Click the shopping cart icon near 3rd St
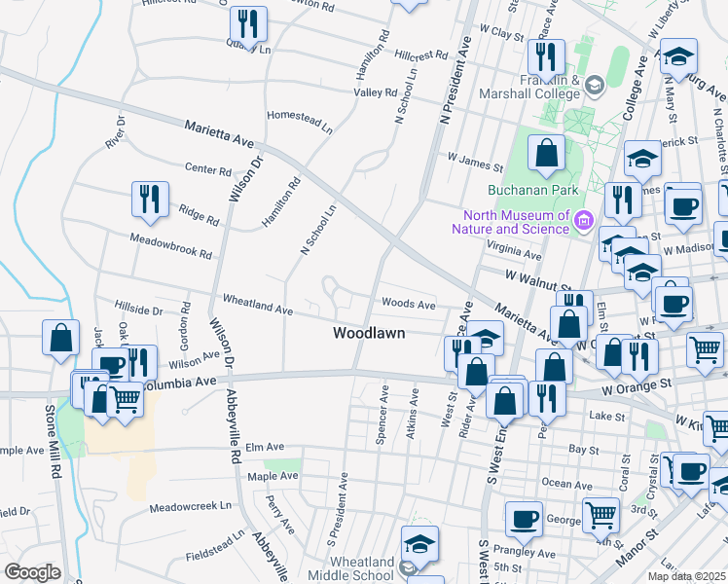728x584 pixels. pyautogui.click(x=601, y=515)
